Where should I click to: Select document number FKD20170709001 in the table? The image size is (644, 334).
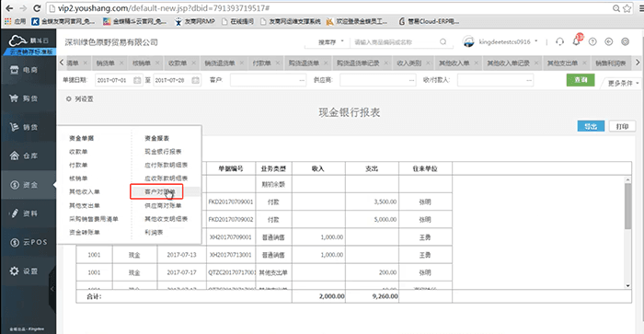click(x=231, y=202)
